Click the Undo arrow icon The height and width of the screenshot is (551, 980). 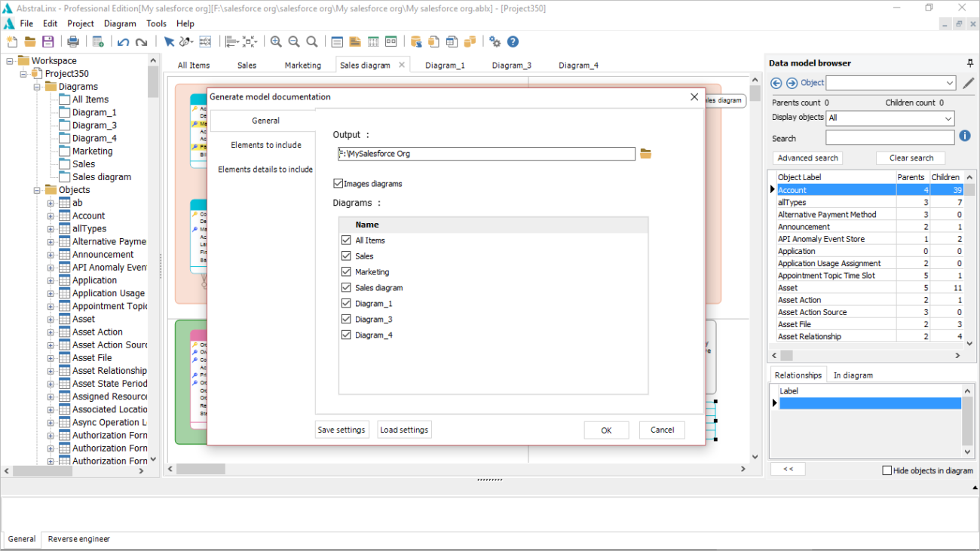tap(123, 41)
